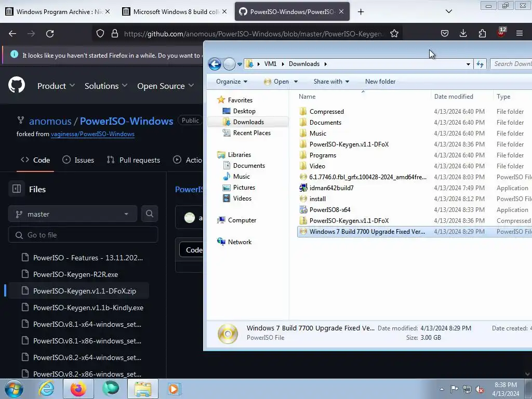
Task: Open the Share with dropdown
Action: point(331,82)
